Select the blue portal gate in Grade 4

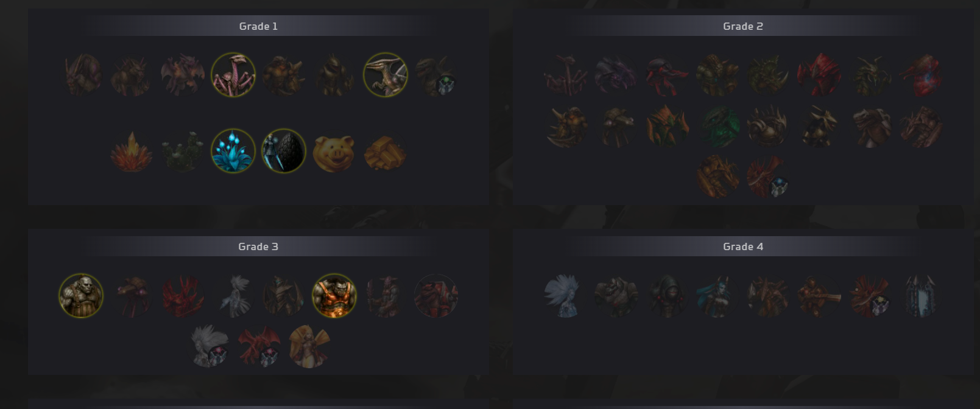[920, 296]
